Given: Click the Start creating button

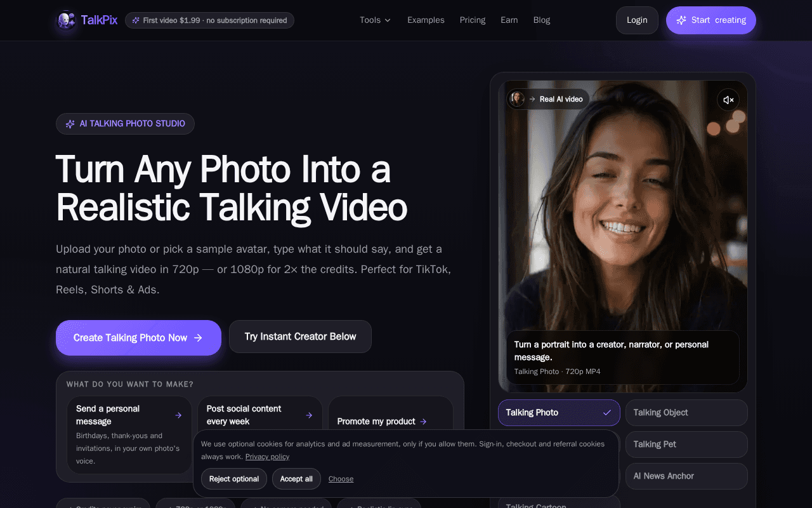Looking at the screenshot, I should point(711,20).
